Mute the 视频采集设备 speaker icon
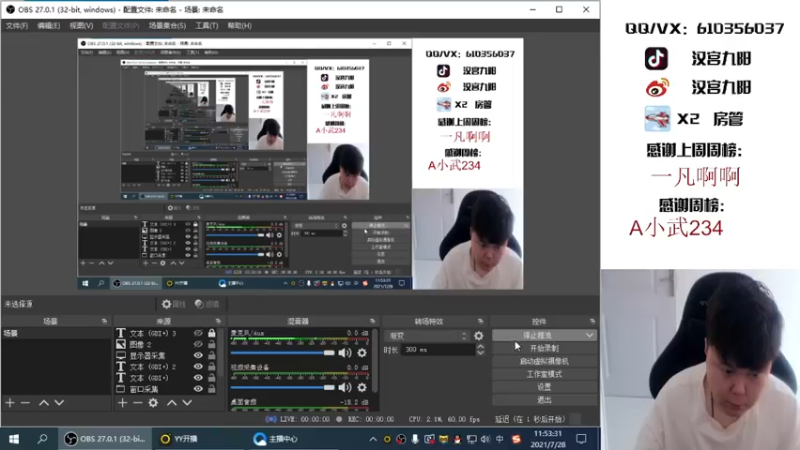The height and width of the screenshot is (450, 800). (345, 387)
